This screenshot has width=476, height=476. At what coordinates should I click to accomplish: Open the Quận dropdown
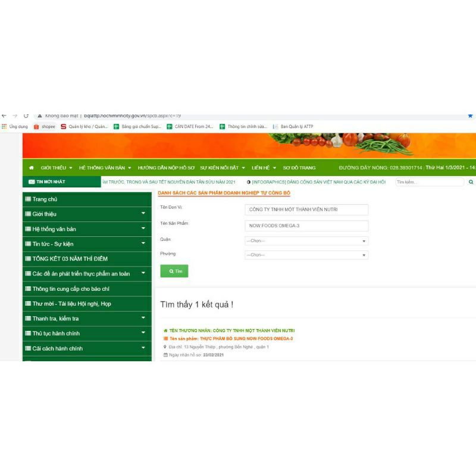(306, 240)
